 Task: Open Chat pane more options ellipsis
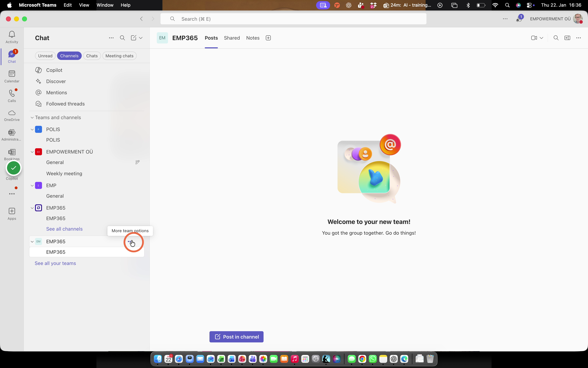(111, 38)
